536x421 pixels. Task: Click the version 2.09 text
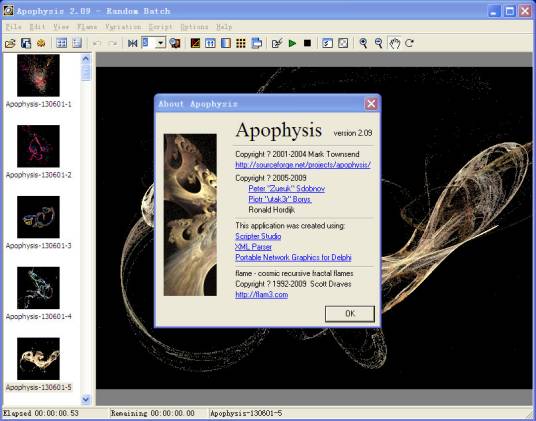[353, 133]
